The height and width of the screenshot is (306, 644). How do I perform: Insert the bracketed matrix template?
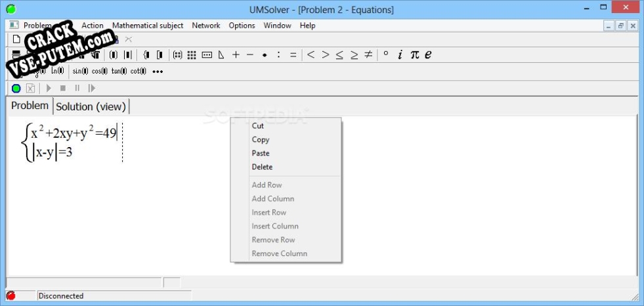click(x=177, y=55)
